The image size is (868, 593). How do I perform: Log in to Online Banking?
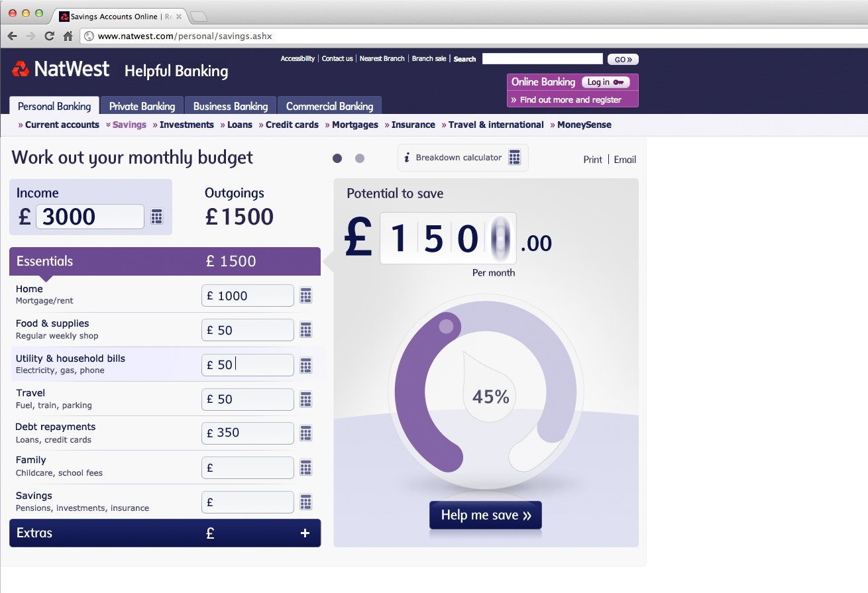tap(605, 82)
